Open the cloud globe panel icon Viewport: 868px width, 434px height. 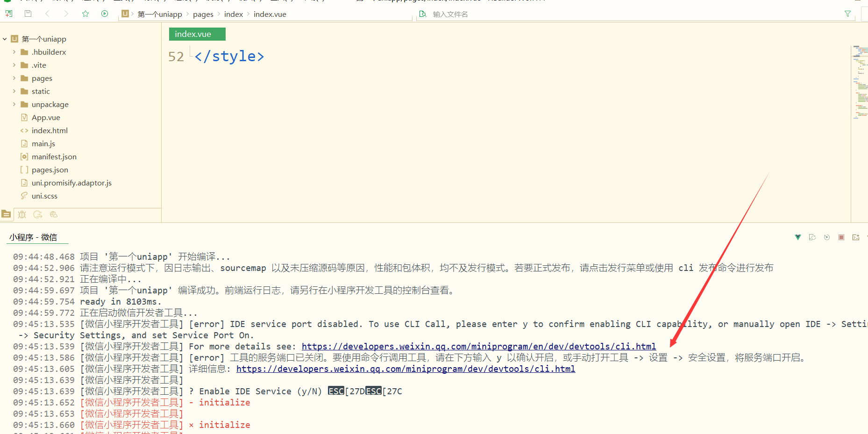coord(54,214)
